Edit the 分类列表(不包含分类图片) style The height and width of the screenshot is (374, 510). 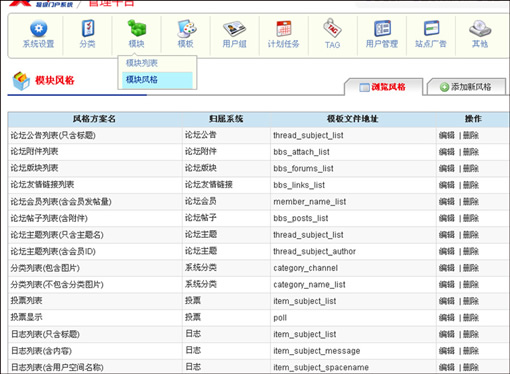(x=447, y=285)
